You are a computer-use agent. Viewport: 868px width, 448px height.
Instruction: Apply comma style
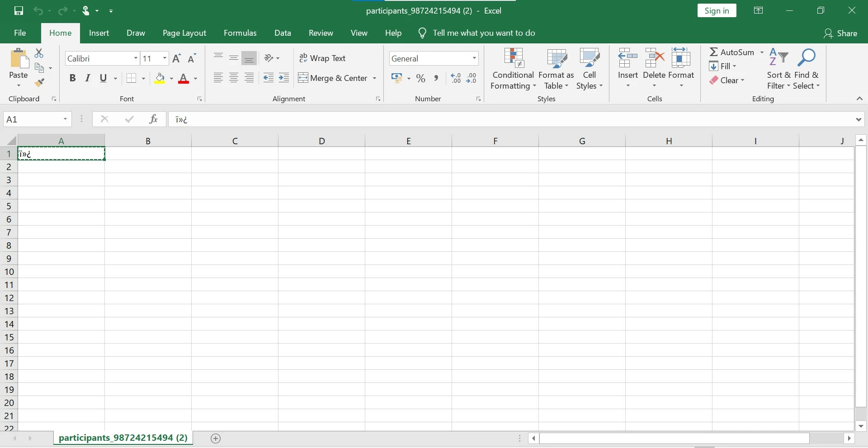(x=436, y=78)
